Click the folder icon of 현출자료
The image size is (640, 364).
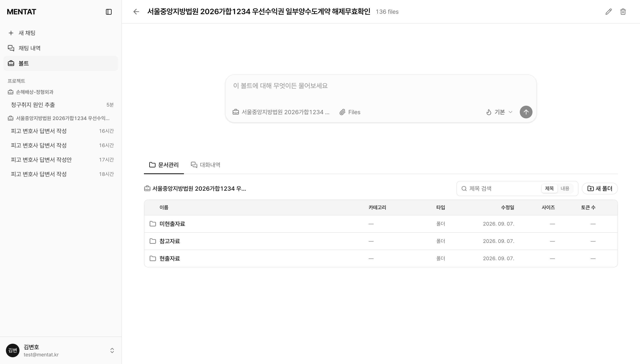tap(153, 259)
